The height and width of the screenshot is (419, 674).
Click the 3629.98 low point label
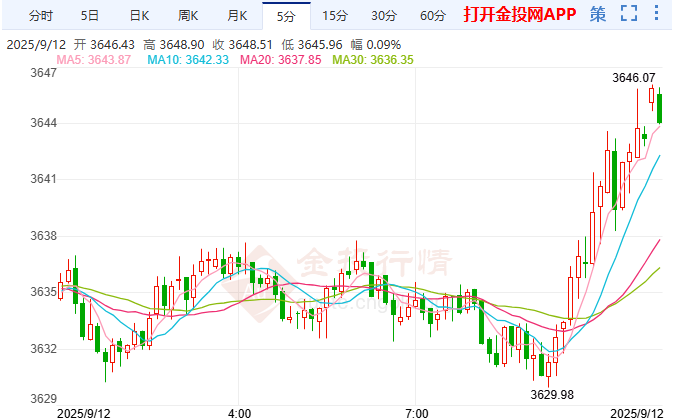(x=552, y=395)
